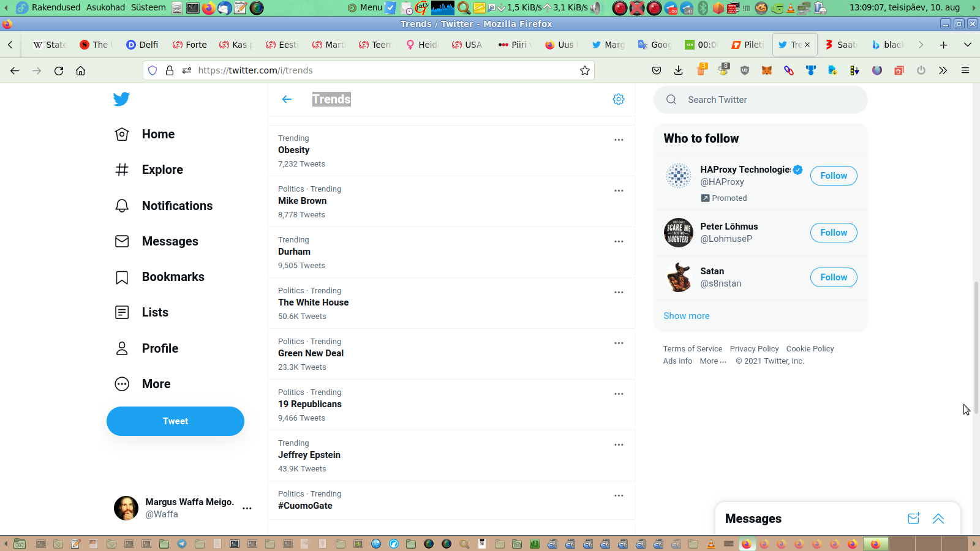The width and height of the screenshot is (980, 551).
Task: Open options for the Mike Brown trend
Action: (x=619, y=190)
